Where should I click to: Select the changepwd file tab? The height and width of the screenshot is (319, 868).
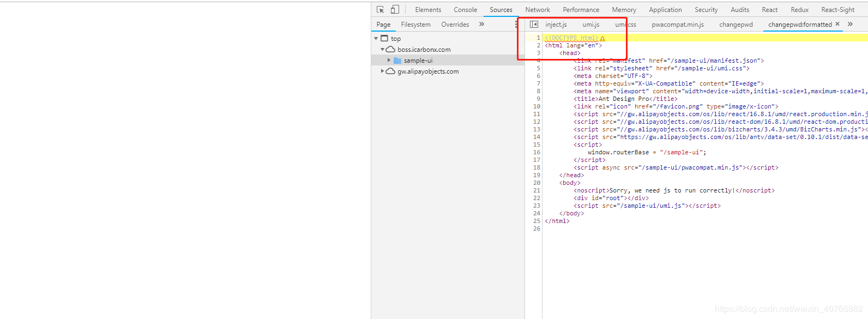[x=736, y=25]
